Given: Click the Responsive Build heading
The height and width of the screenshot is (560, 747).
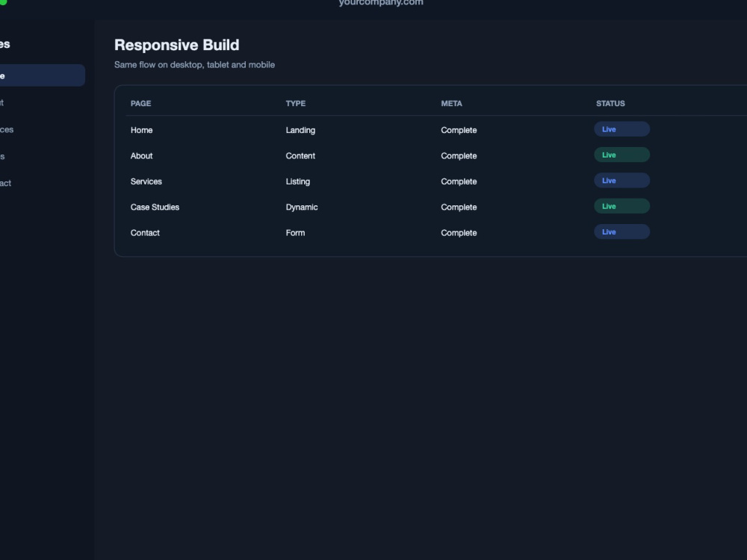Looking at the screenshot, I should pyautogui.click(x=177, y=45).
